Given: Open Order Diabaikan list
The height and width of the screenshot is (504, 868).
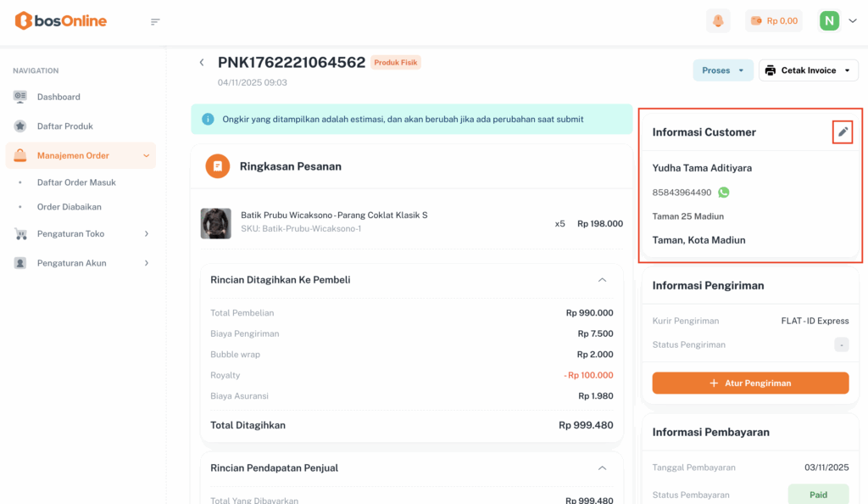Looking at the screenshot, I should point(70,207).
